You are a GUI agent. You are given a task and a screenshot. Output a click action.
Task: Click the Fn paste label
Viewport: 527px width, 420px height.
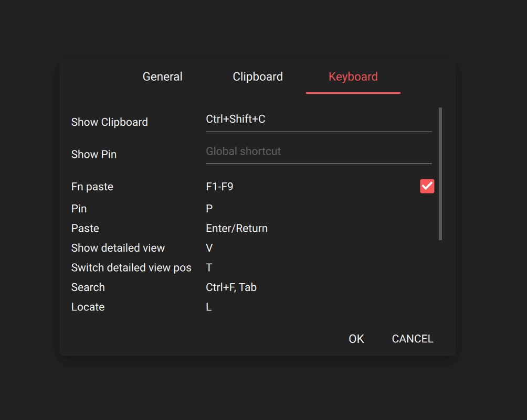[x=92, y=187]
